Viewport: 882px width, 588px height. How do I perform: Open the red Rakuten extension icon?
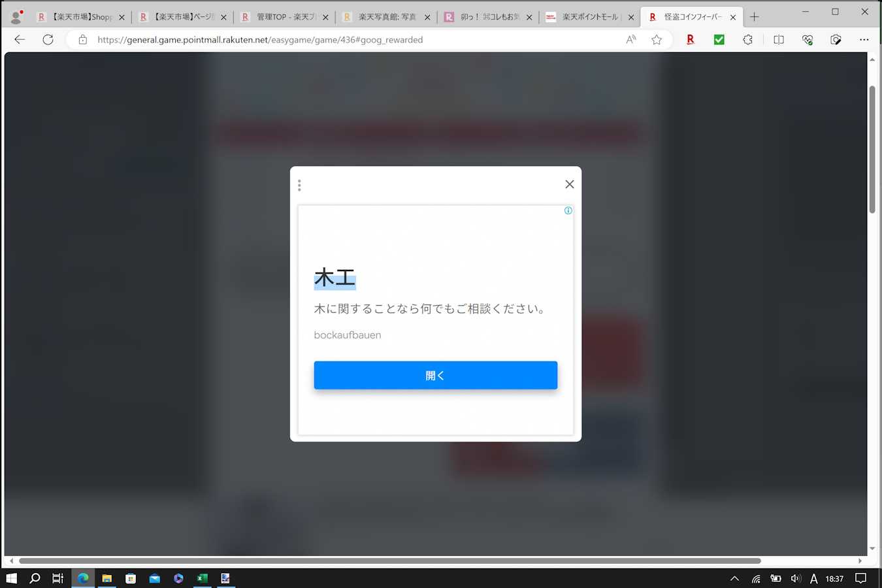[x=690, y=40]
